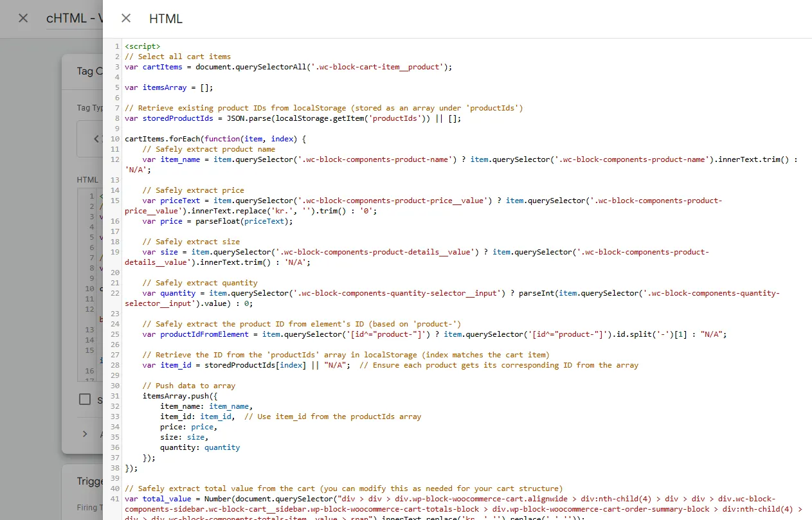Click the 'var priceText' assignment line
This screenshot has width=812, height=520.
coord(423,206)
